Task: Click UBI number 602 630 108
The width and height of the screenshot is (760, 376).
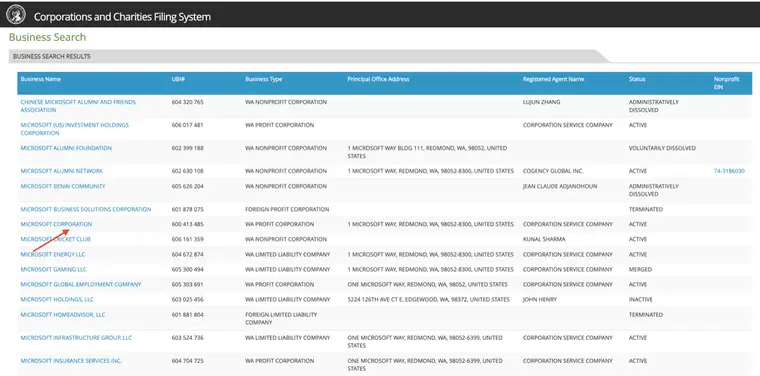Action: tap(188, 171)
